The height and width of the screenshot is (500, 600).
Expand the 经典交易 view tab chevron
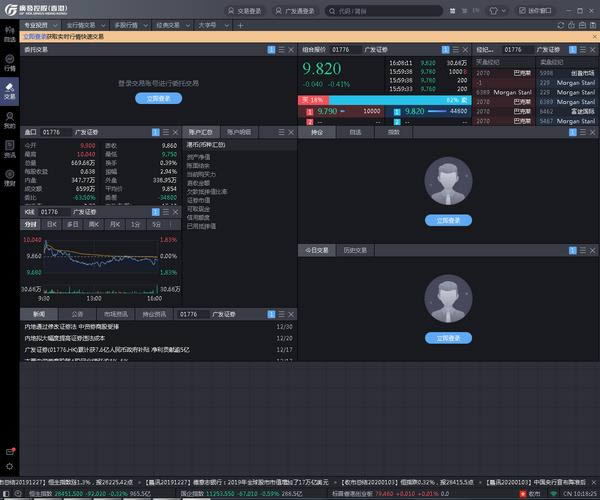point(188,25)
